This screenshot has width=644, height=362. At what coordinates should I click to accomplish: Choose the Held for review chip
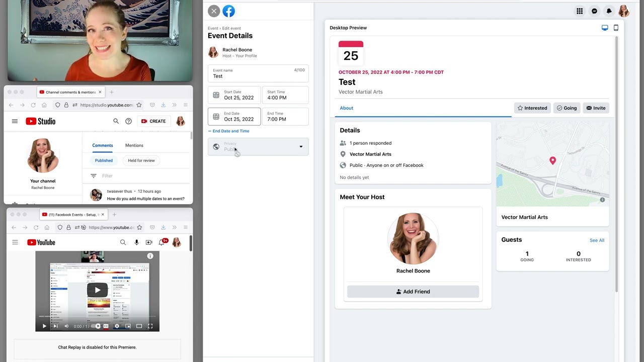pyautogui.click(x=141, y=160)
